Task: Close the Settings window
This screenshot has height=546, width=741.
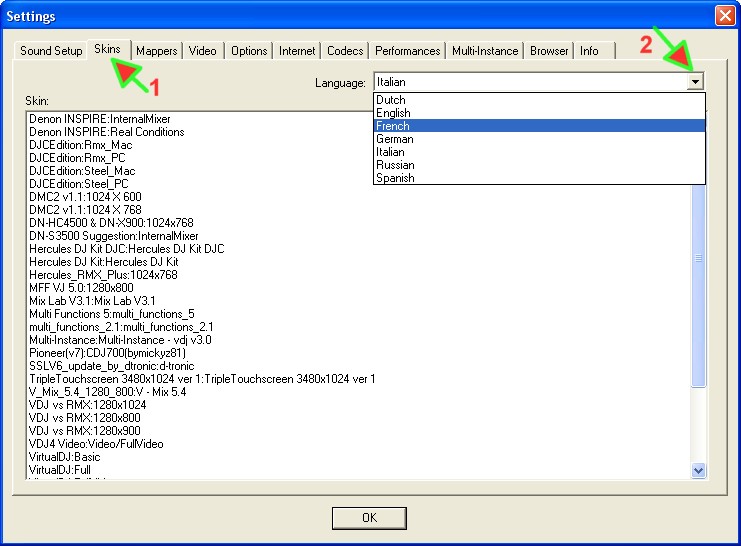Action: (725, 16)
